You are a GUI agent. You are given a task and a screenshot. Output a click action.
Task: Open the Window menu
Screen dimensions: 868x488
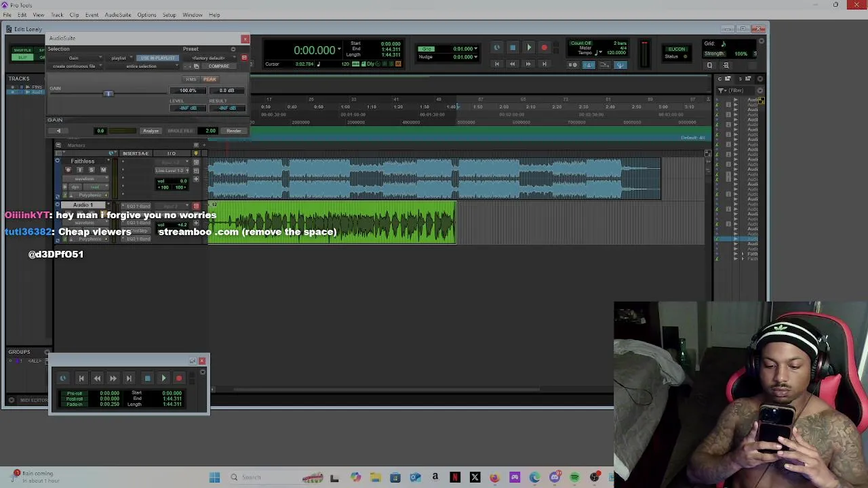tap(193, 15)
